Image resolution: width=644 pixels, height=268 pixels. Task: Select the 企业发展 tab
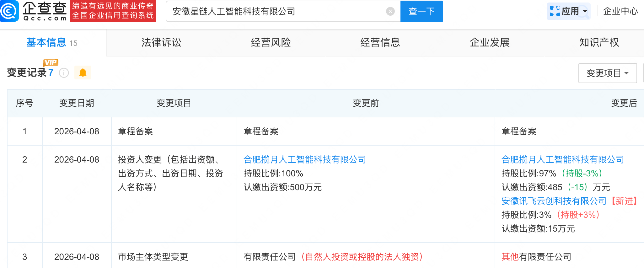click(x=490, y=42)
